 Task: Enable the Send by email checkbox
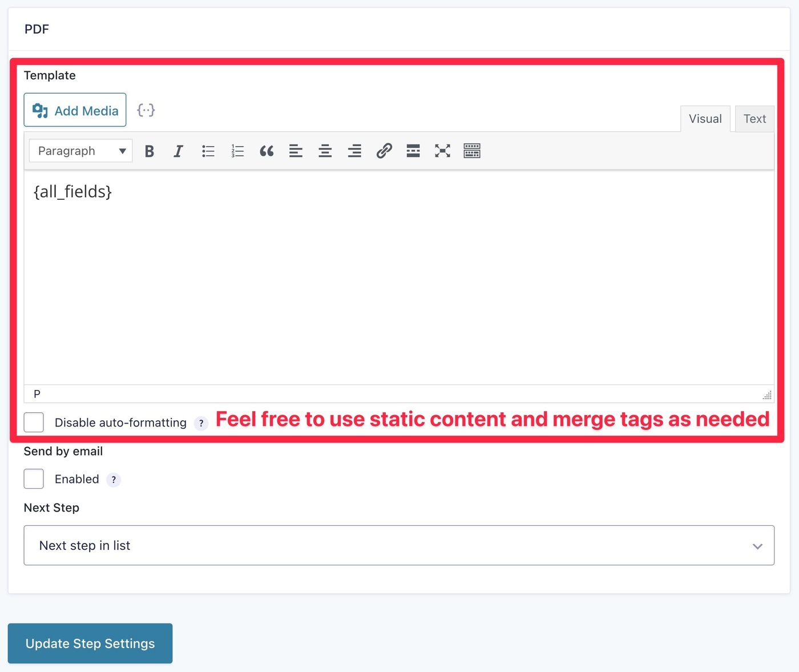coord(34,479)
